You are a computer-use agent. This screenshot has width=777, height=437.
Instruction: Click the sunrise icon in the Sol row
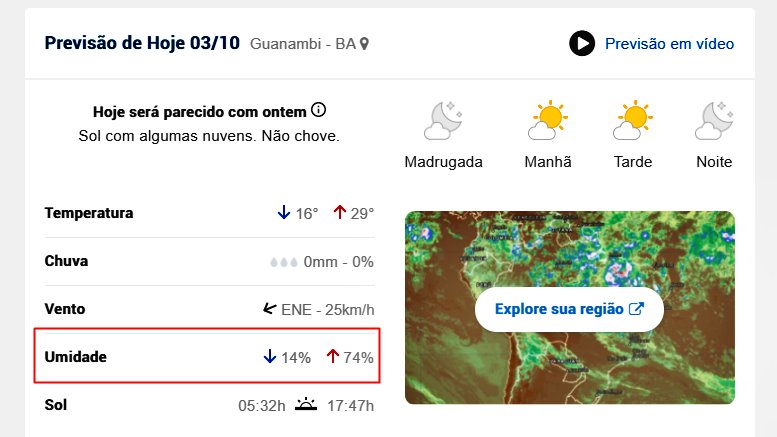[306, 404]
